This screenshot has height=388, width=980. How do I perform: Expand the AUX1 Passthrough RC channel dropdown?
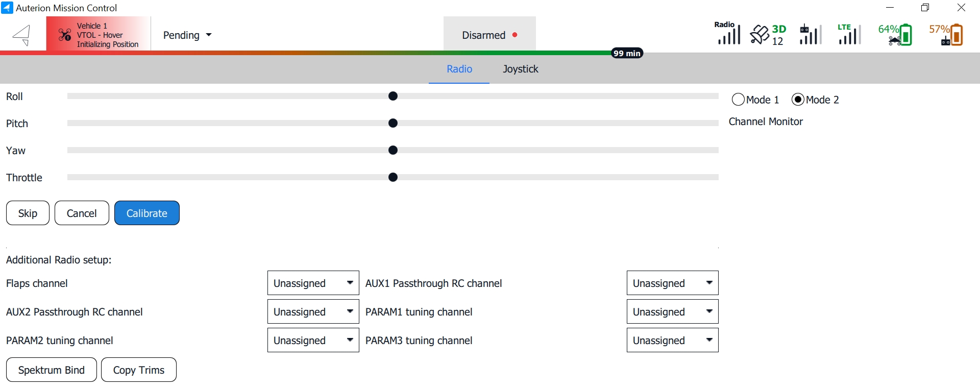point(672,283)
